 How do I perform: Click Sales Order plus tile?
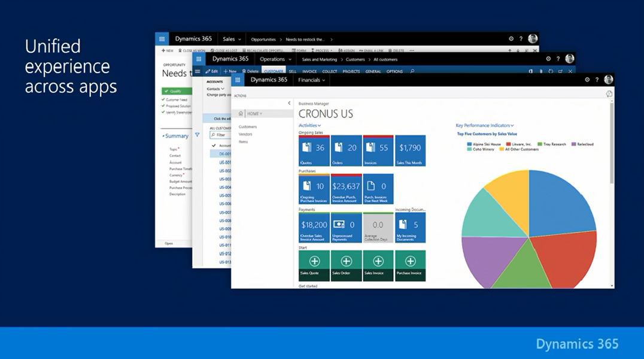(346, 266)
